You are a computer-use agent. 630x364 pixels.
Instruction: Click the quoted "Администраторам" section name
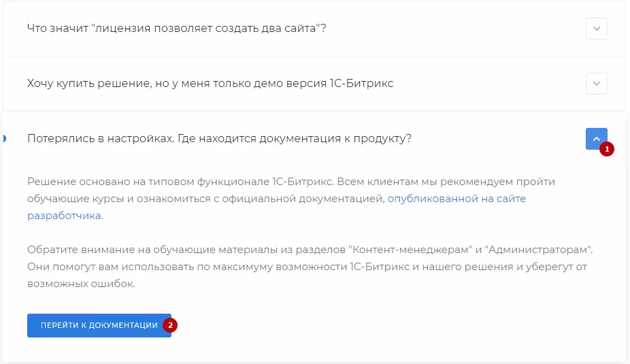pyautogui.click(x=538, y=250)
